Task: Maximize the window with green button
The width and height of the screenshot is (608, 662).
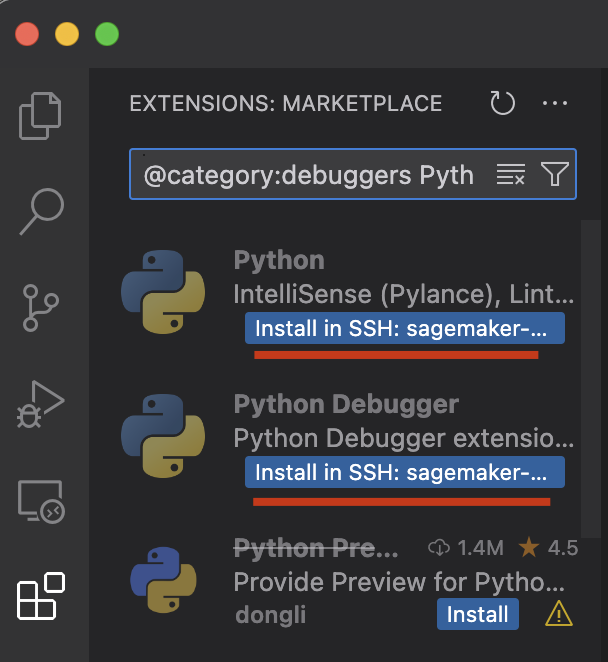Action: [x=107, y=34]
